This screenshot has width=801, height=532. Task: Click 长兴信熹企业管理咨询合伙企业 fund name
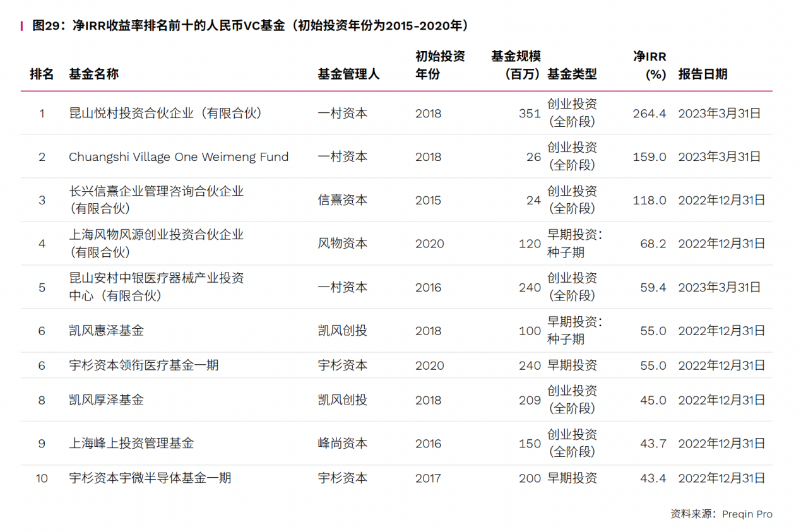point(156,199)
